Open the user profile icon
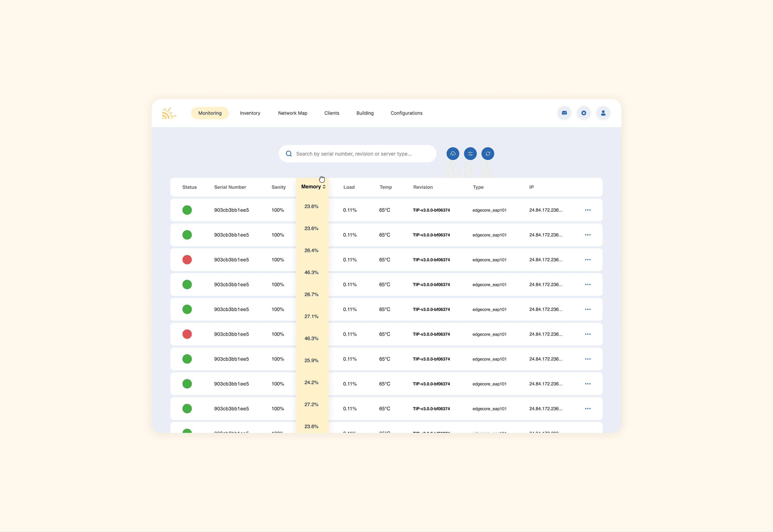 603,113
